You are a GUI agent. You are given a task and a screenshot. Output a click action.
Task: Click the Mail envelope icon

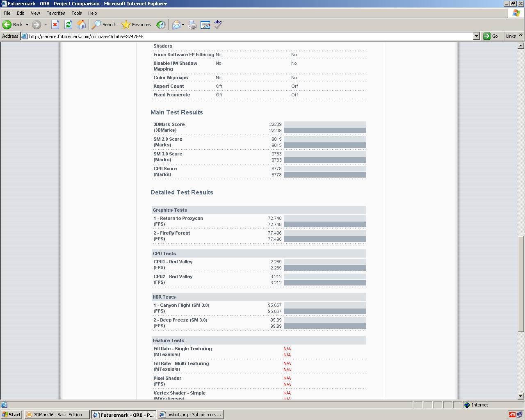[x=176, y=25]
